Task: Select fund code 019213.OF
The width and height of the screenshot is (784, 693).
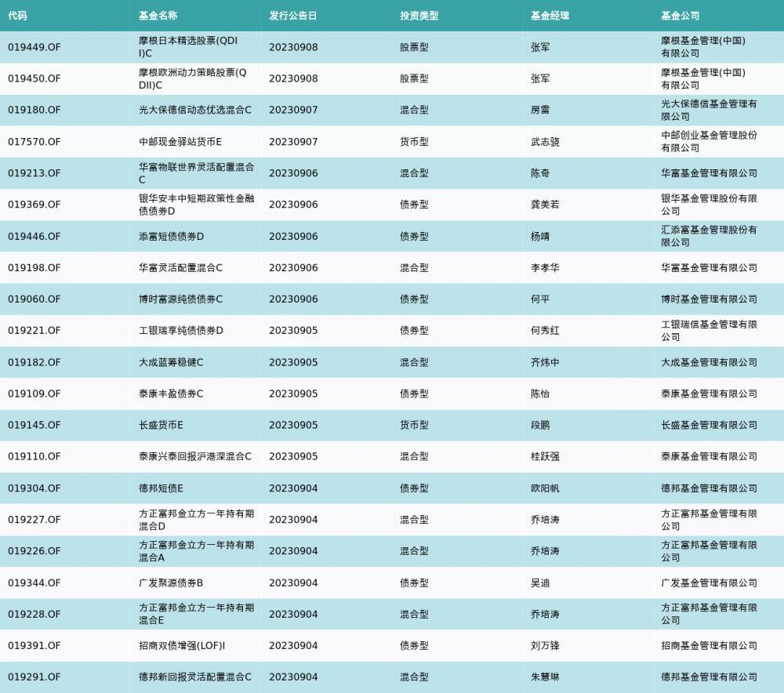Action: click(x=34, y=173)
